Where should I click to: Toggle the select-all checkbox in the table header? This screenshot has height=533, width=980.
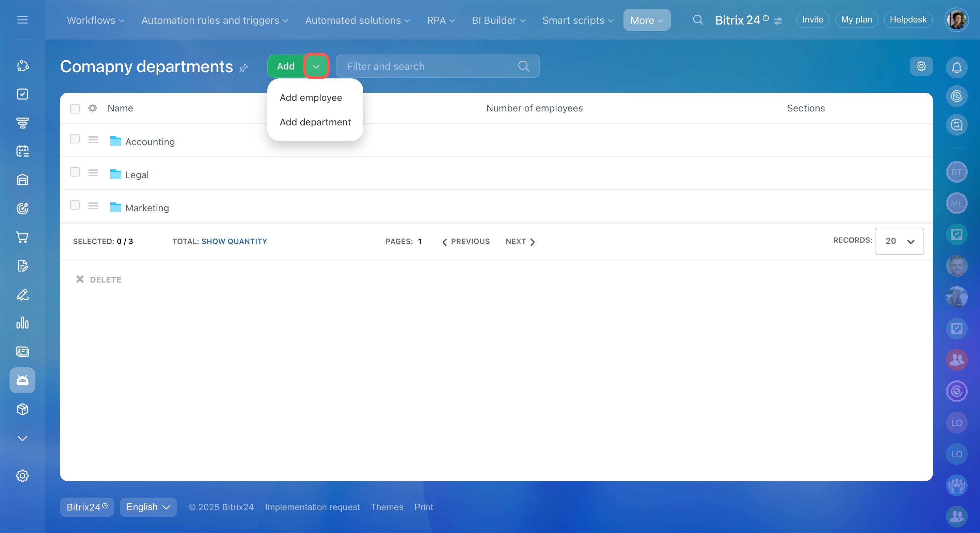tap(75, 108)
